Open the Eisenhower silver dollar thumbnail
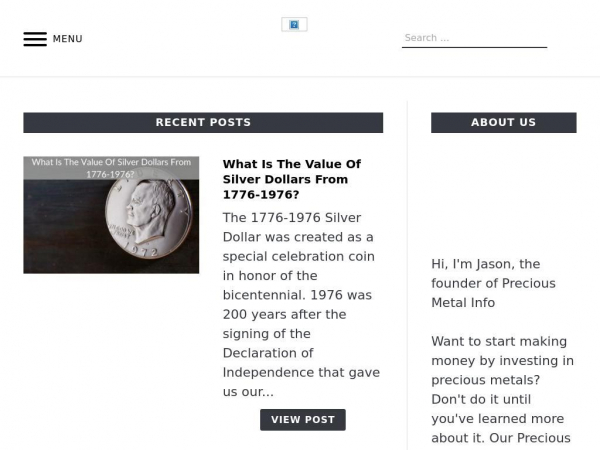The width and height of the screenshot is (600, 450). tap(111, 215)
